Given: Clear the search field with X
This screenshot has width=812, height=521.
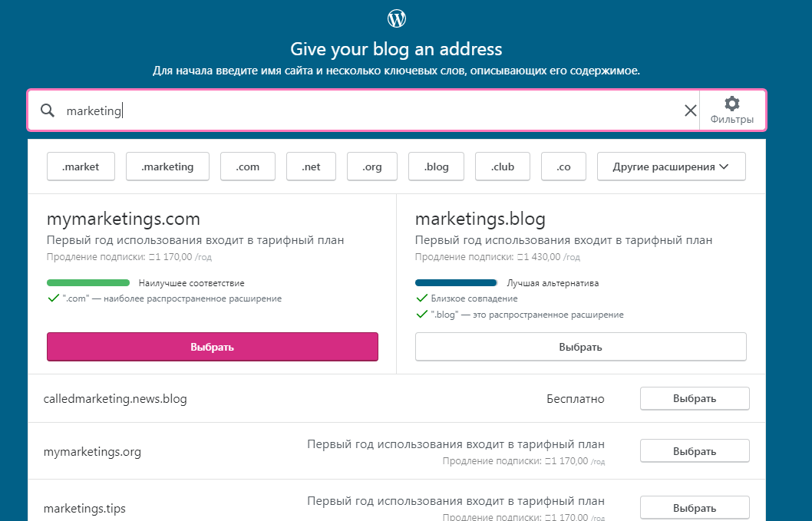Looking at the screenshot, I should (690, 110).
